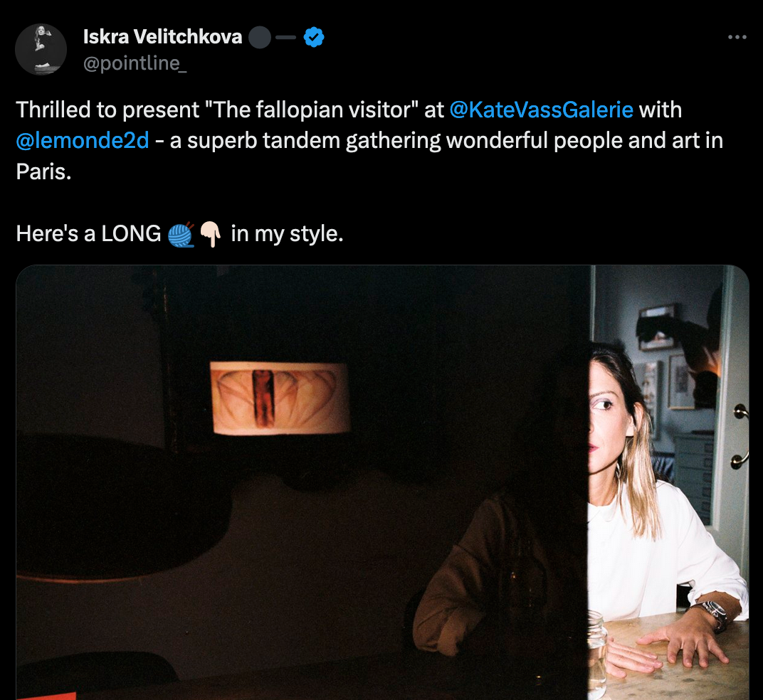The width and height of the screenshot is (763, 700).
Task: Click the blue verified checkmark badge
Action: [x=314, y=37]
